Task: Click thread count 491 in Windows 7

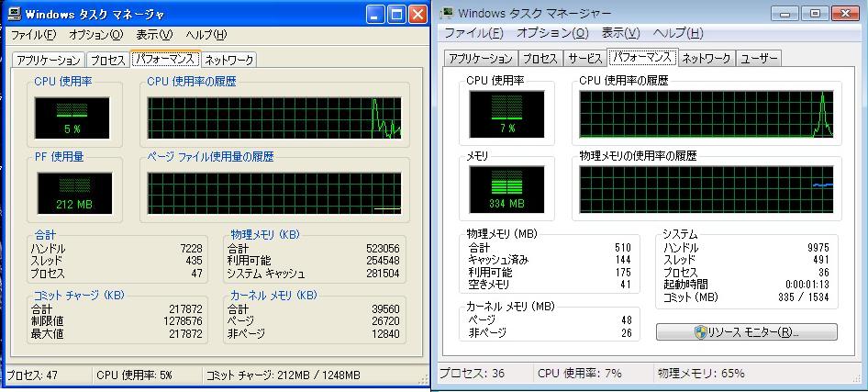Action: click(x=821, y=260)
